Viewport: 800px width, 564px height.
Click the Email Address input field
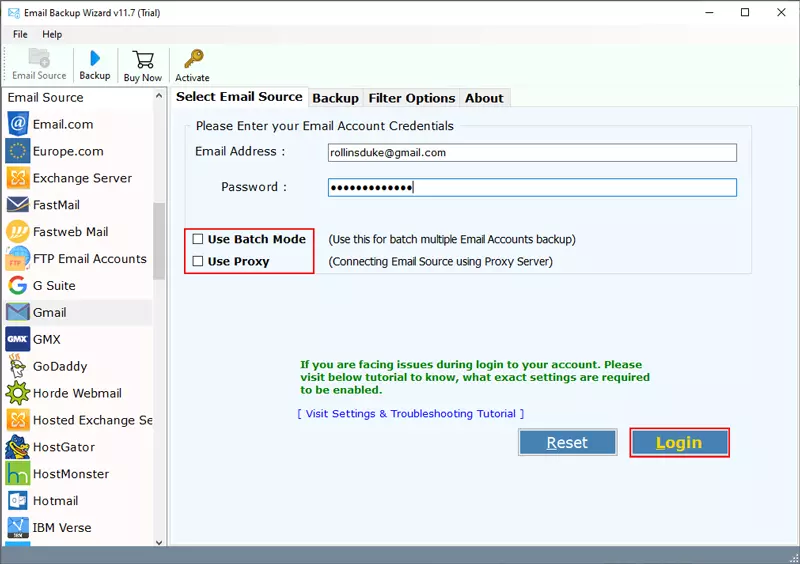(532, 153)
